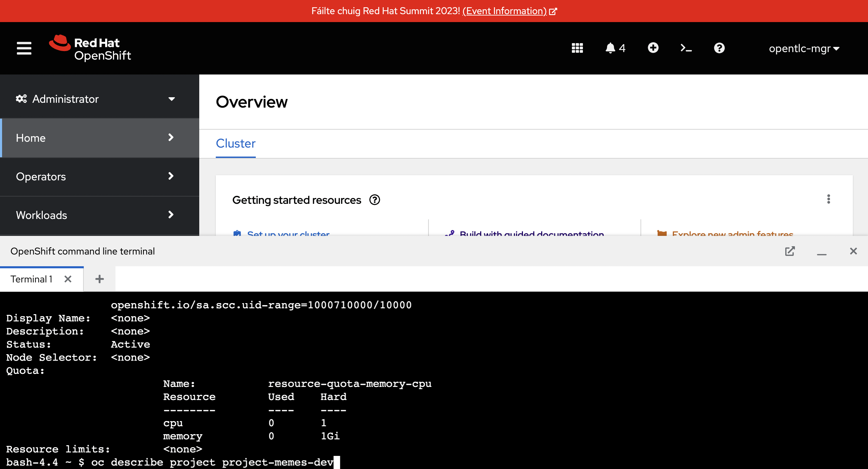Open Getting started resources kebab menu

[828, 199]
